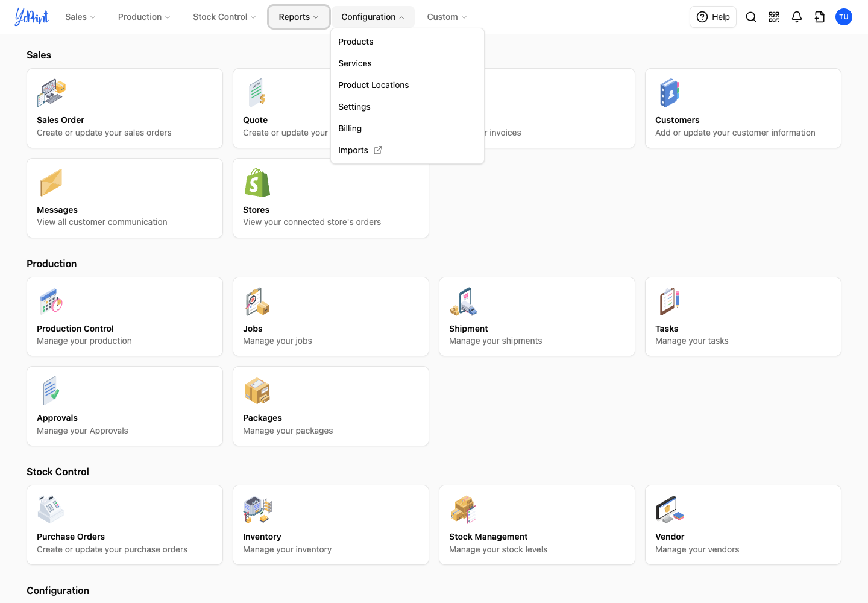This screenshot has width=868, height=603.
Task: Click the Vendor icon
Action: 670,510
